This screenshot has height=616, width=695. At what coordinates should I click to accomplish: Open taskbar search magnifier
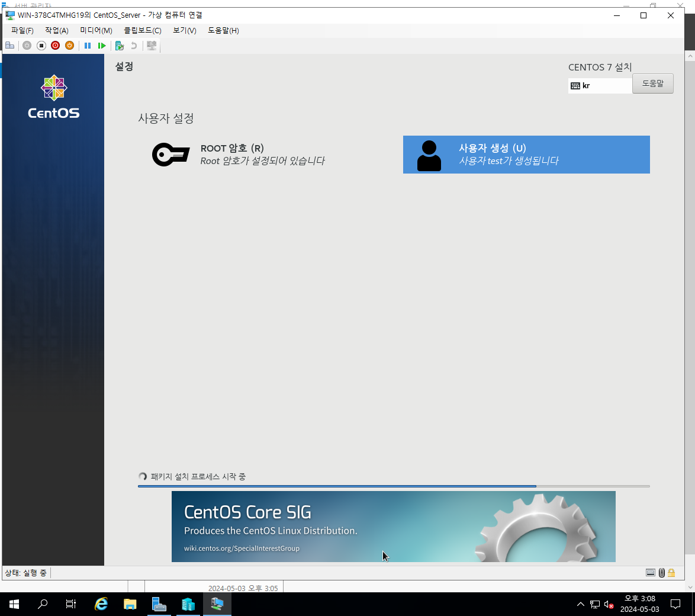click(x=43, y=604)
